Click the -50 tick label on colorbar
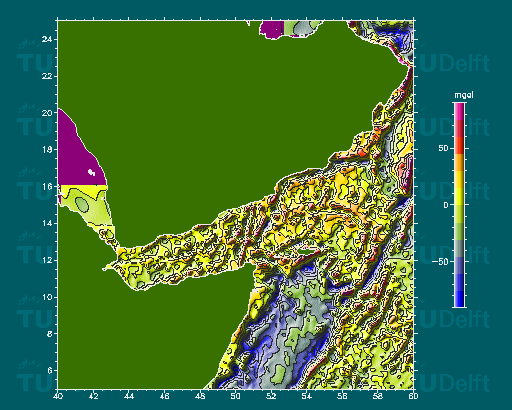512x410 pixels. (440, 262)
